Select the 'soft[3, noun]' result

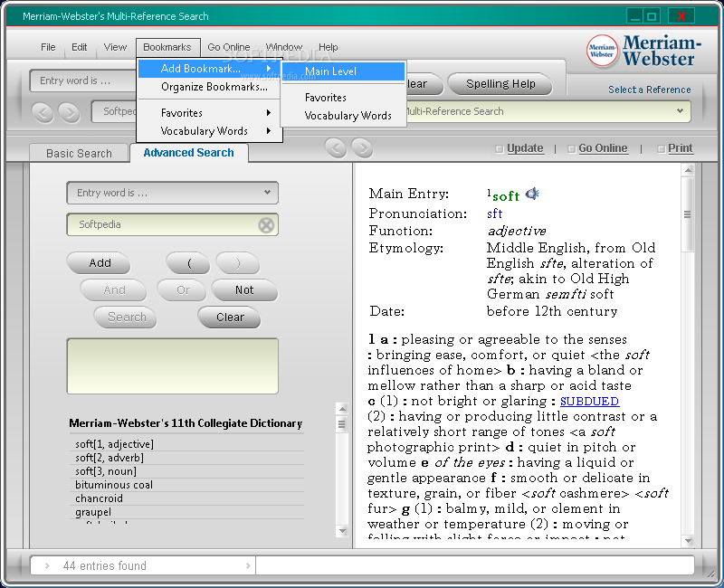point(187,471)
